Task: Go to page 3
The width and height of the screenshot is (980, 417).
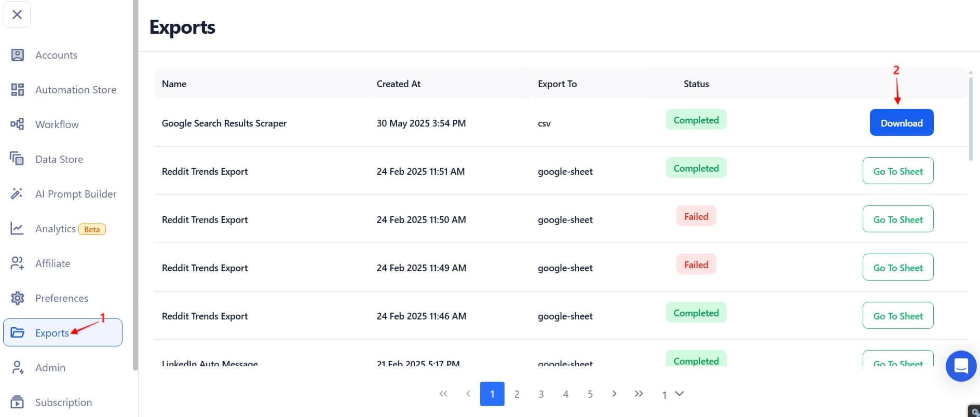Action: click(541, 394)
